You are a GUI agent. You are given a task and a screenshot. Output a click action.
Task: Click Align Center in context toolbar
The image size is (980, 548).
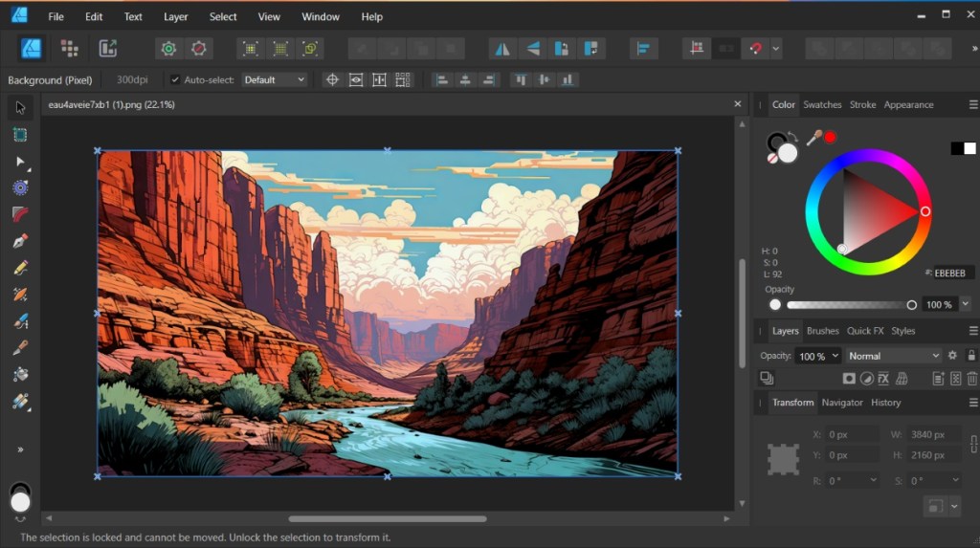point(465,80)
